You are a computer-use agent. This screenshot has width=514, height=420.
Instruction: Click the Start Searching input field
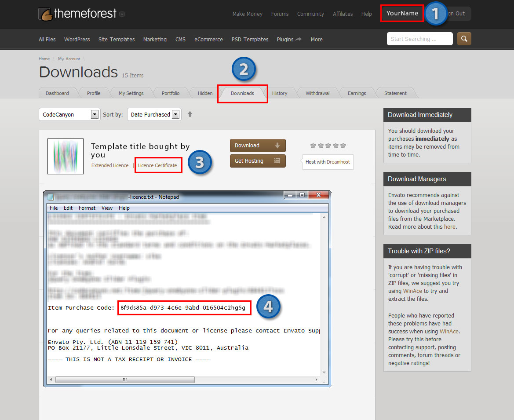click(x=419, y=39)
